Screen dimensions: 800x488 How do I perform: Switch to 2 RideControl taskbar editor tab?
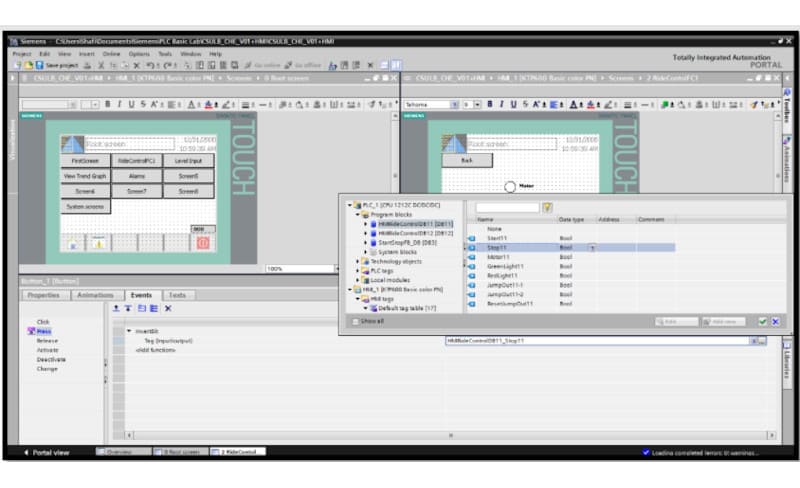coord(238,452)
